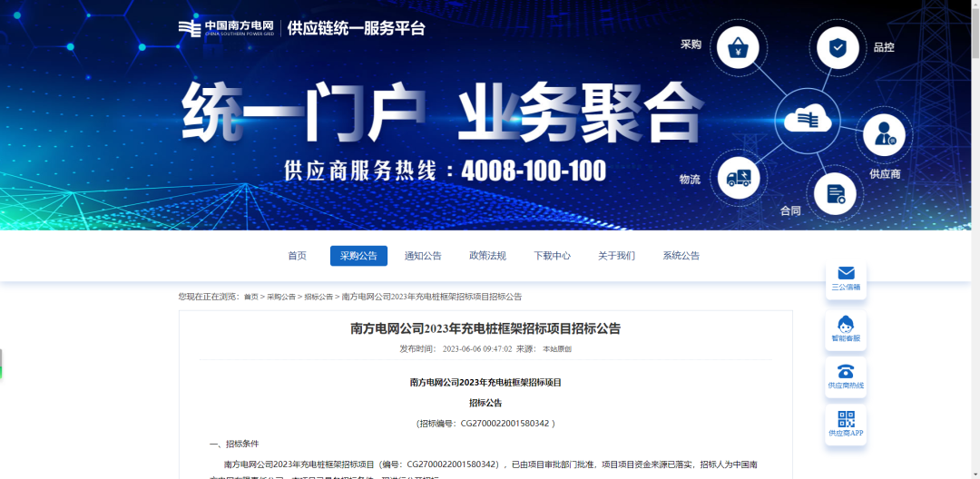
Task: Open the 关于我们 menu item
Action: tap(616, 256)
